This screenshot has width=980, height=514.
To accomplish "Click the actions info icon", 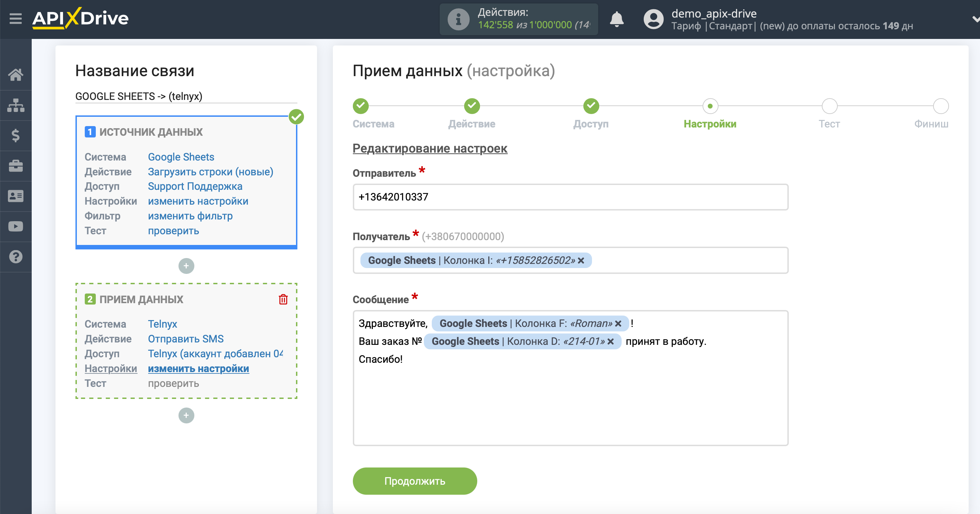I will 458,19.
